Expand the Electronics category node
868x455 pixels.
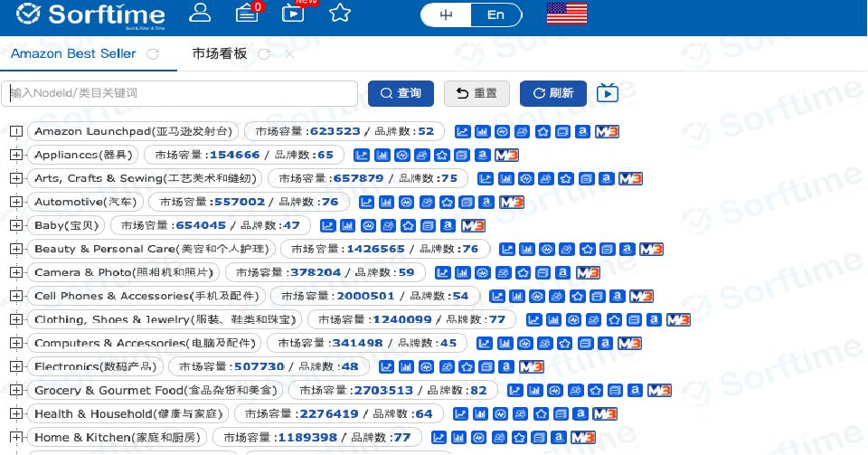16,367
